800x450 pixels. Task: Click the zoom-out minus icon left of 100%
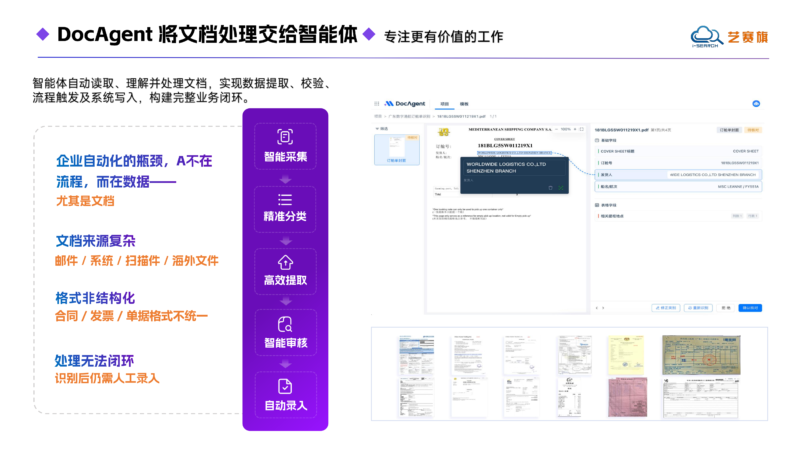(556, 130)
